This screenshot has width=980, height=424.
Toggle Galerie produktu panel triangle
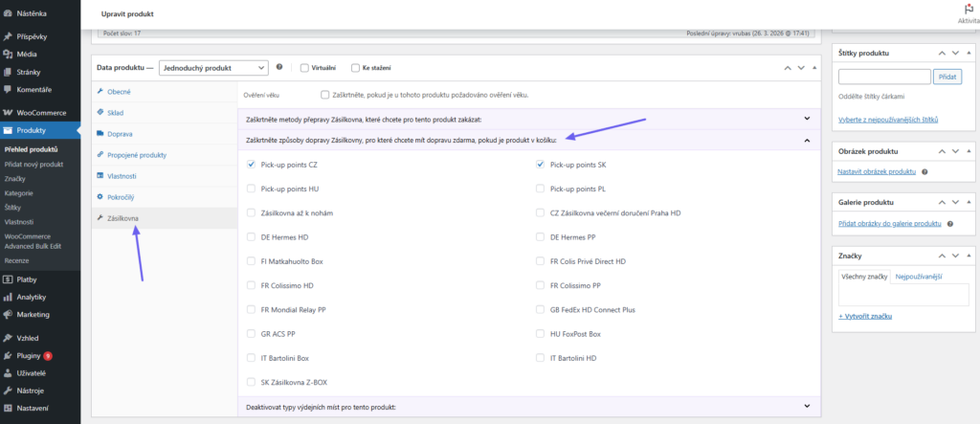969,203
